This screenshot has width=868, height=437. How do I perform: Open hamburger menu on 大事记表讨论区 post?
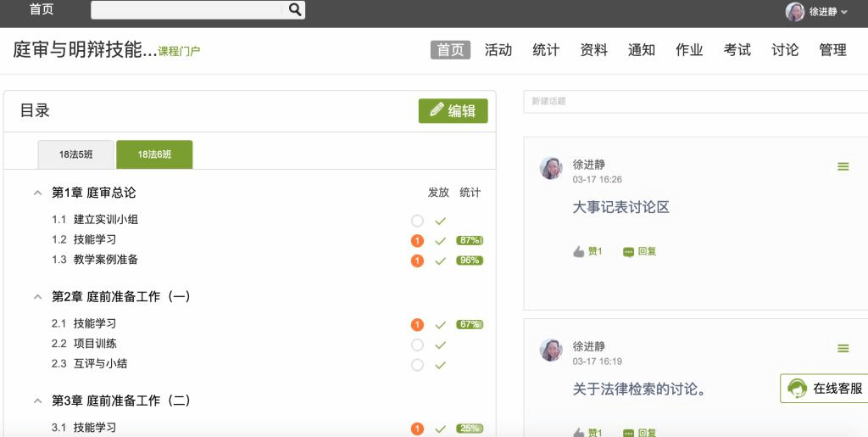pos(843,166)
